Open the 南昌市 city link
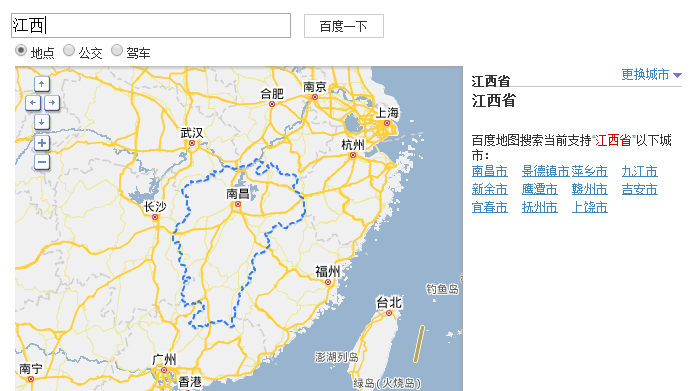The height and width of the screenshot is (391, 689). (x=490, y=171)
